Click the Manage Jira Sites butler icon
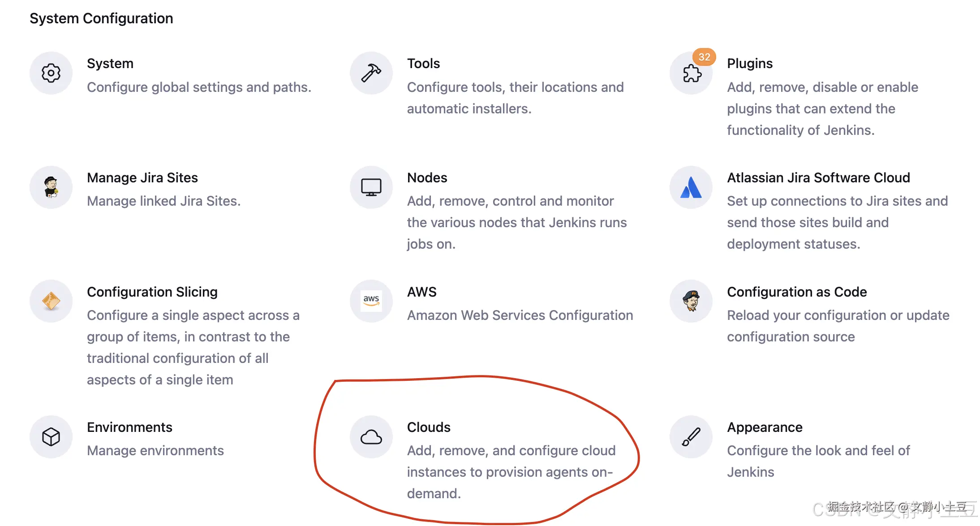The width and height of the screenshot is (980, 526). [x=51, y=187]
